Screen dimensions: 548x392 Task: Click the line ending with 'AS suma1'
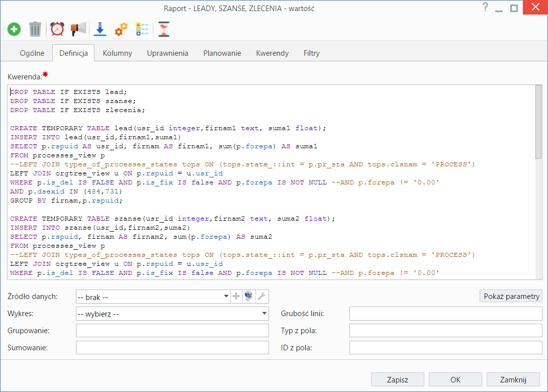click(163, 146)
